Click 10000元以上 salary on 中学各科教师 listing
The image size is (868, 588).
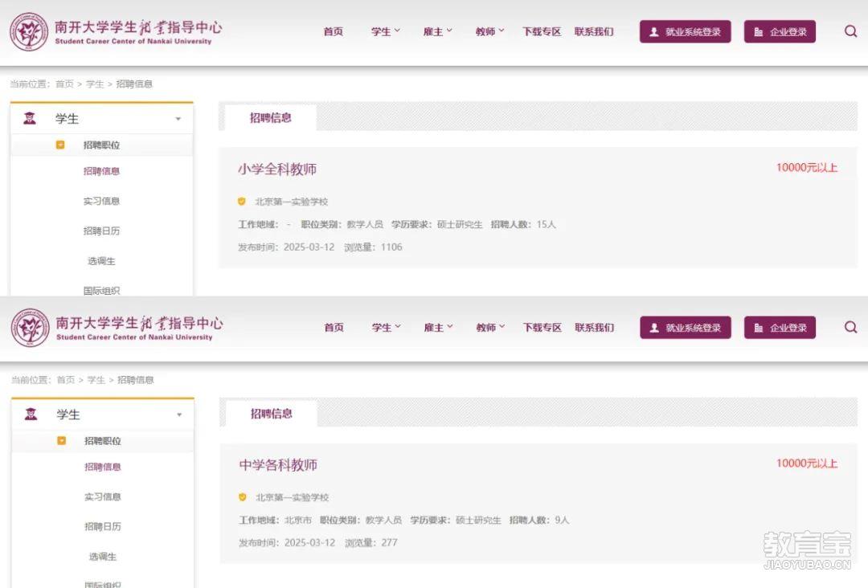[807, 463]
